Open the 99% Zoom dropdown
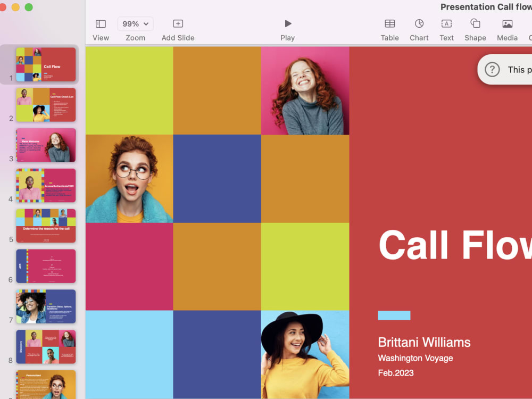Viewport: 532px width, 399px height. (135, 24)
